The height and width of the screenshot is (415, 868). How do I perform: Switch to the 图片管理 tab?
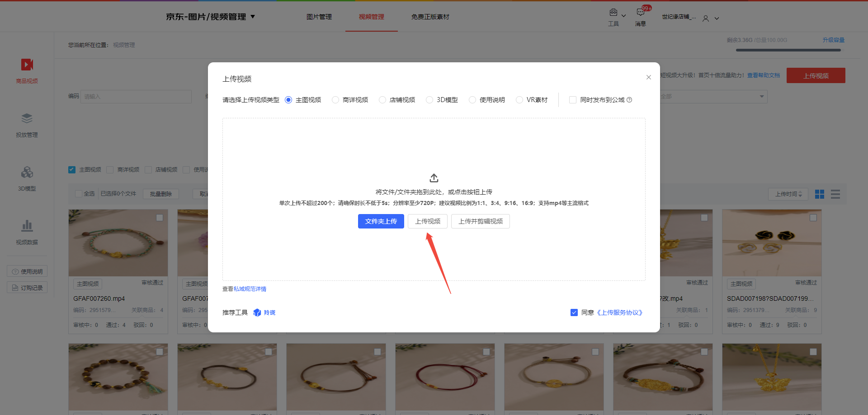click(x=319, y=17)
